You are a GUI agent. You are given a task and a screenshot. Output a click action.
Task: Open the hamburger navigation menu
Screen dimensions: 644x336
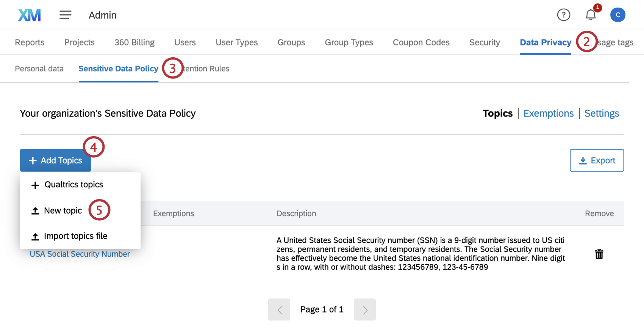pyautogui.click(x=65, y=15)
